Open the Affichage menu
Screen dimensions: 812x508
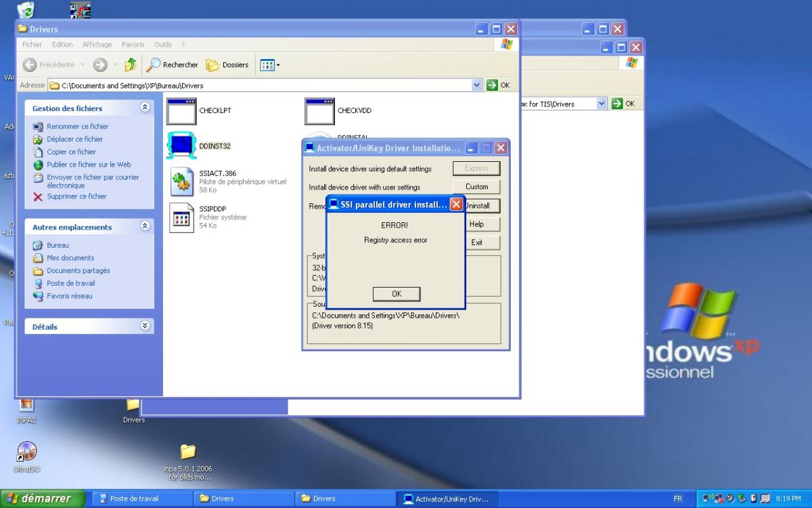pos(97,45)
